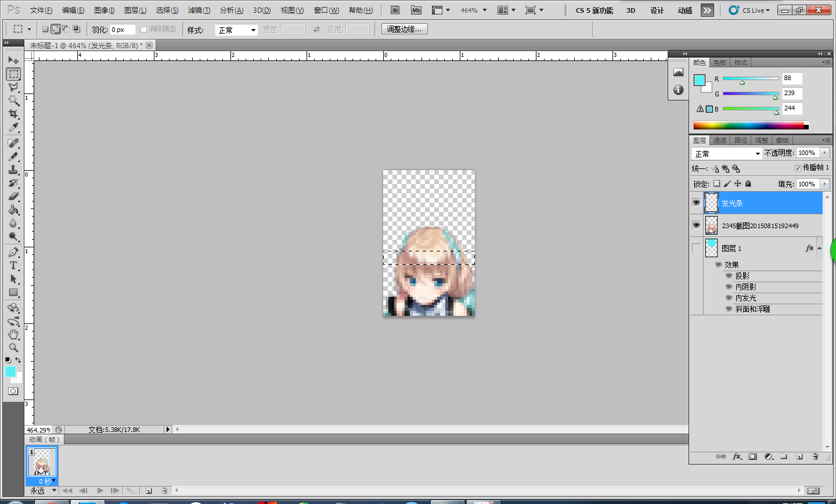Screen dimensions: 836x504
Task: Open the CS Live button
Action: 749,10
